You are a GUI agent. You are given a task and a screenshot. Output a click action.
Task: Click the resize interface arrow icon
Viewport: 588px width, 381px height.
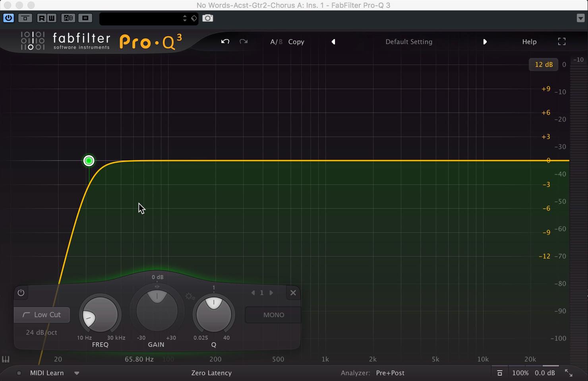(x=569, y=373)
